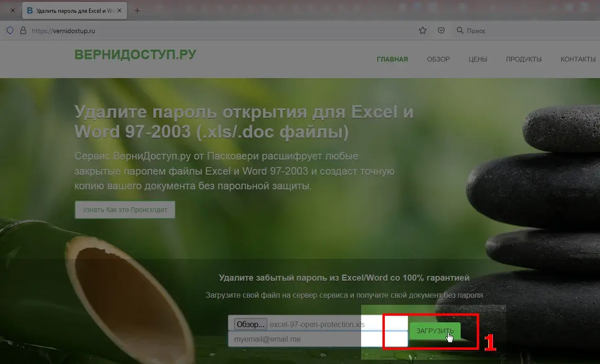Select the 'Удалить пароль для Excel' tab
Image resolution: width=600 pixels, height=364 pixels.
click(x=74, y=10)
